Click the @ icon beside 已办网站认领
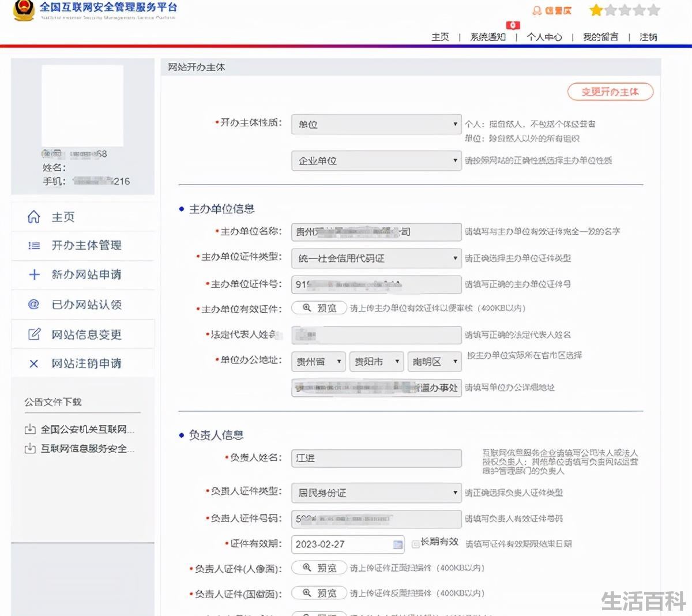Screen dimensions: 692x616 pyautogui.click(x=34, y=304)
